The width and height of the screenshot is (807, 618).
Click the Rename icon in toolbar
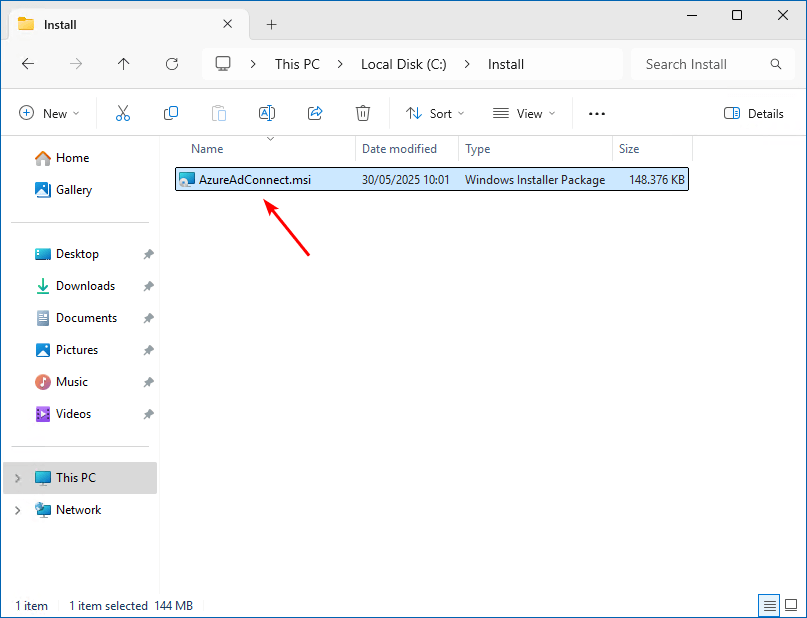coord(267,114)
